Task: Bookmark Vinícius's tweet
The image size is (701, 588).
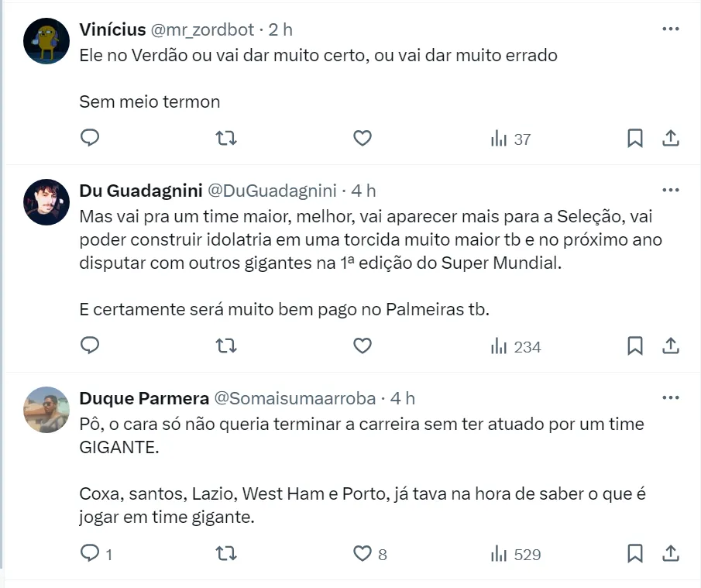Action: 635,139
